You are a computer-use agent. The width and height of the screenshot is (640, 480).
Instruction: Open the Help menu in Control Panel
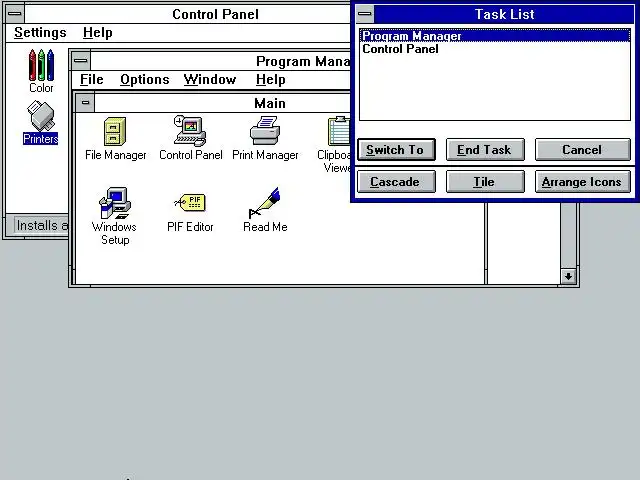click(x=98, y=32)
